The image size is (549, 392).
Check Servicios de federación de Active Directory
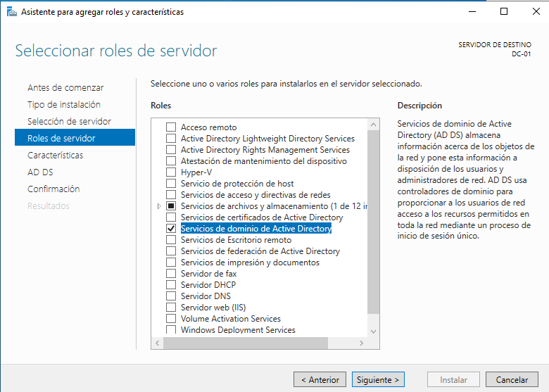click(171, 251)
